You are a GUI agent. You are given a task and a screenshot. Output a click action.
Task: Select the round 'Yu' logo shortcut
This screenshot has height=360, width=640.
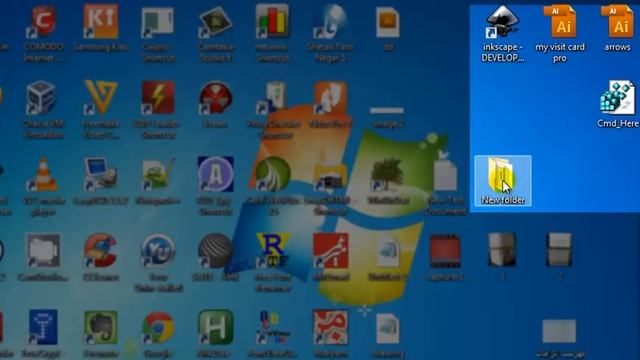click(x=158, y=262)
